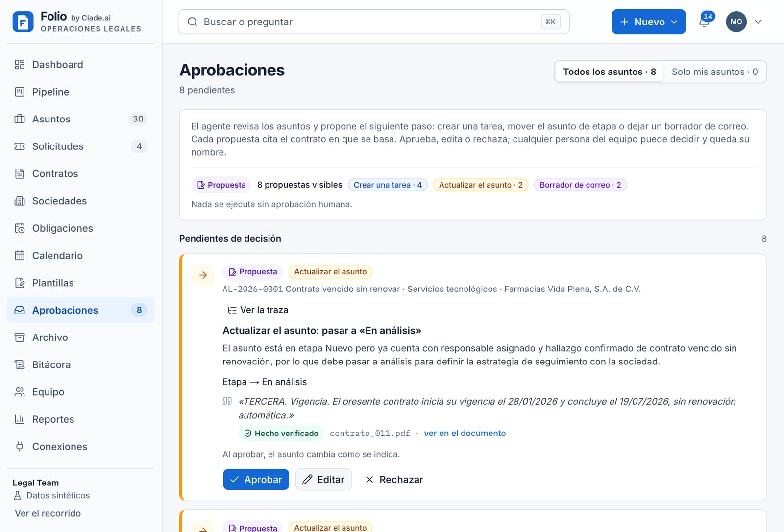This screenshot has height=532, width=784.
Task: Open the Solicitudes section
Action: point(81,146)
